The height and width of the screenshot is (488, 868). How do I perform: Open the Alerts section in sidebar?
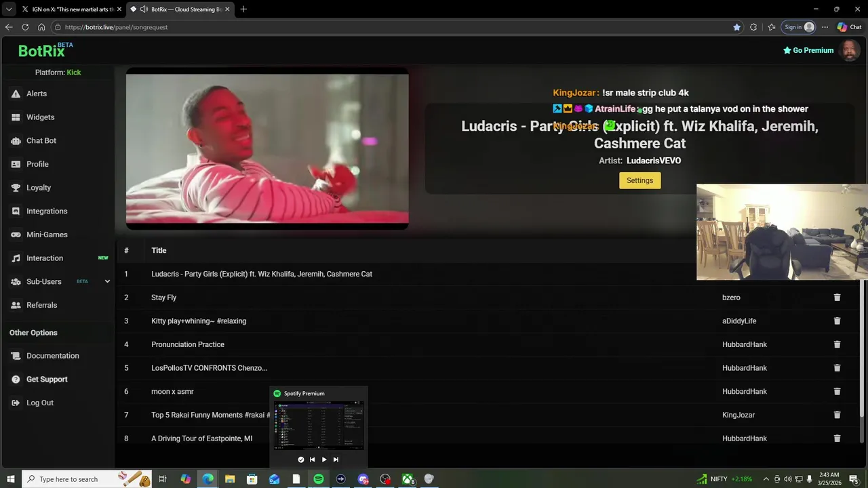point(37,94)
